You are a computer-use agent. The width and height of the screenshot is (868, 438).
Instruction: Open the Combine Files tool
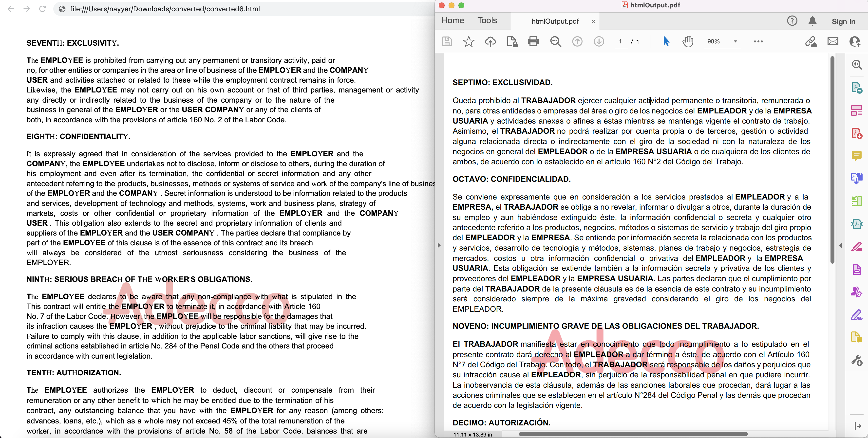coord(857,178)
